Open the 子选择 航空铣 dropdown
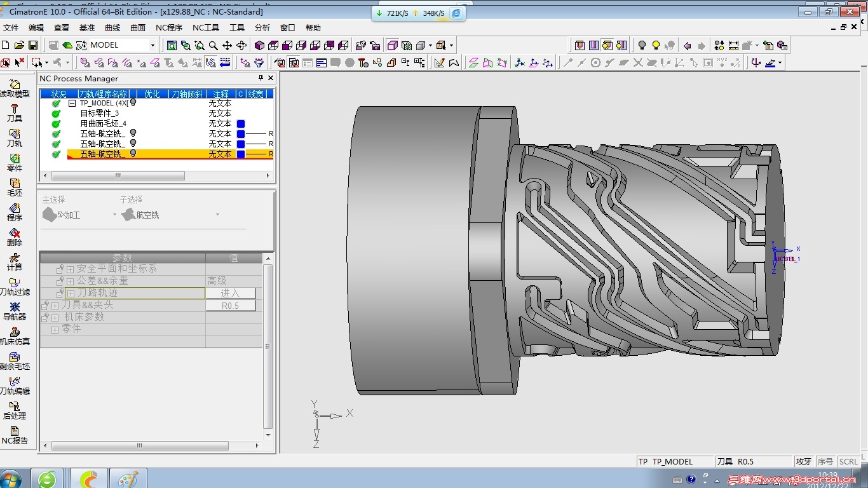This screenshot has width=868, height=488. pyautogui.click(x=217, y=215)
